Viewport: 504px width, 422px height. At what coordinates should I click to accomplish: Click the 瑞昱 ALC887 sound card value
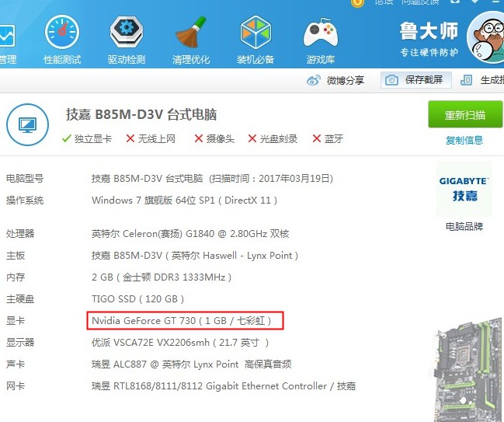[x=192, y=364]
